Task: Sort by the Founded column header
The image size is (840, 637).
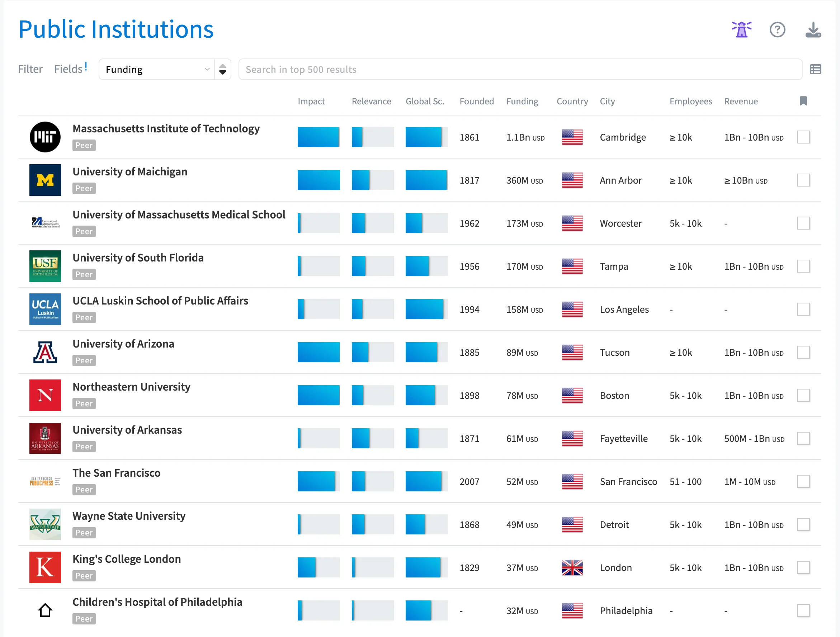Action: coord(476,101)
